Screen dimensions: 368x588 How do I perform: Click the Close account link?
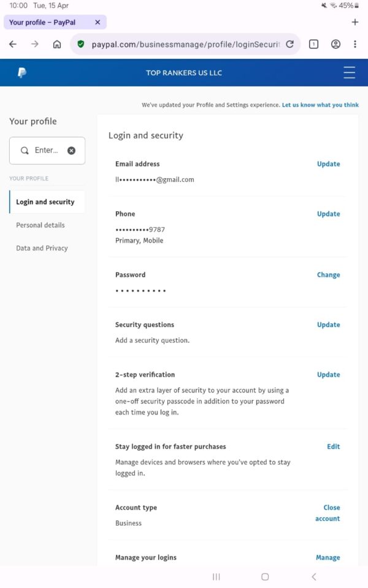tap(330, 513)
